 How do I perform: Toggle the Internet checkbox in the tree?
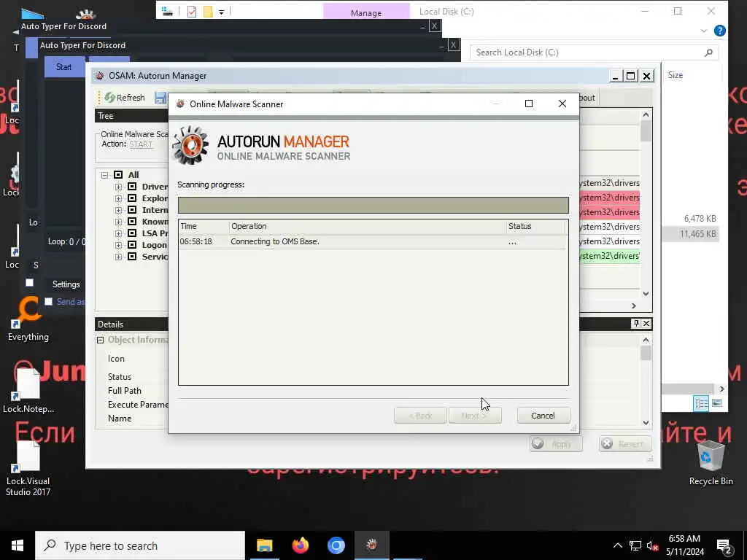point(133,209)
